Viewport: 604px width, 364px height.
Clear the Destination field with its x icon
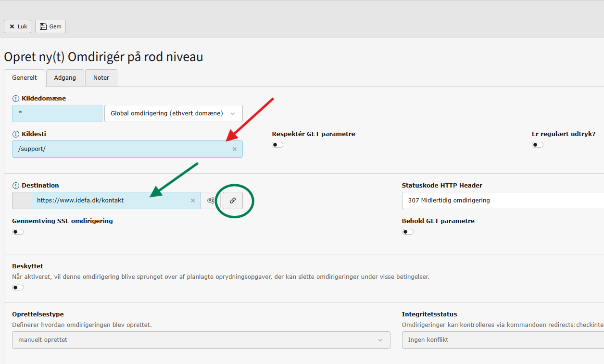pos(193,201)
